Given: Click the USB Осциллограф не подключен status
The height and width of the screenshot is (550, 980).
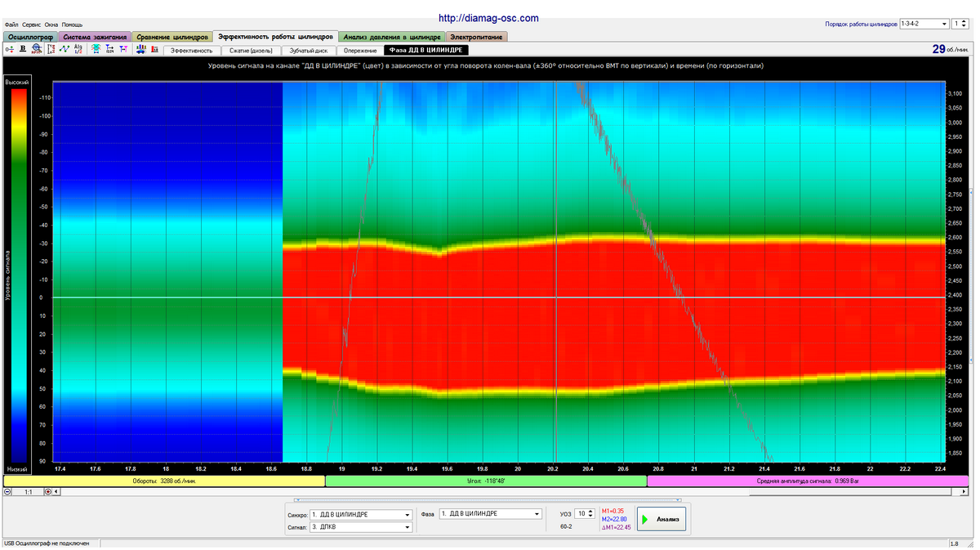Looking at the screenshot, I should click(x=47, y=543).
